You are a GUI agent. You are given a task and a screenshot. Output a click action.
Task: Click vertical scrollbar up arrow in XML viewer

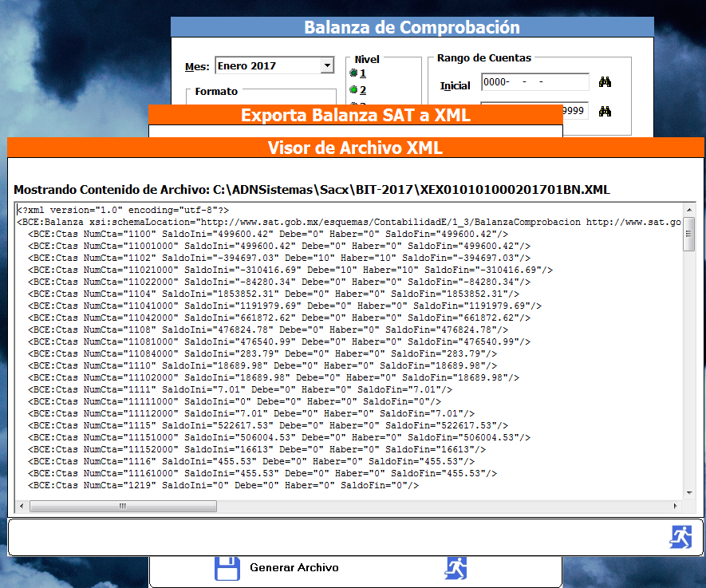point(689,210)
